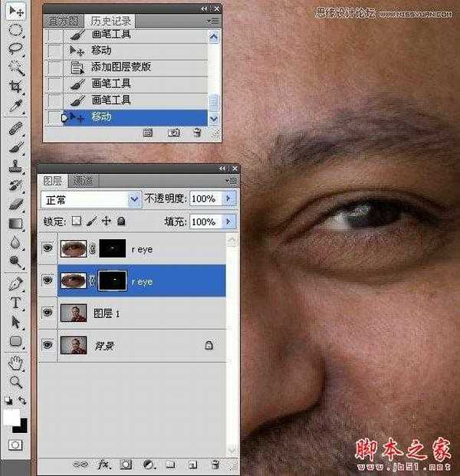The width and height of the screenshot is (460, 476).
Task: Open the 填充 fill slider arrow
Action: click(228, 222)
